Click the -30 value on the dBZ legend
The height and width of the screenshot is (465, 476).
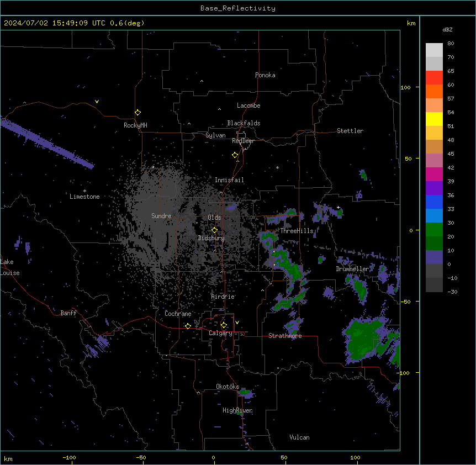click(x=452, y=292)
